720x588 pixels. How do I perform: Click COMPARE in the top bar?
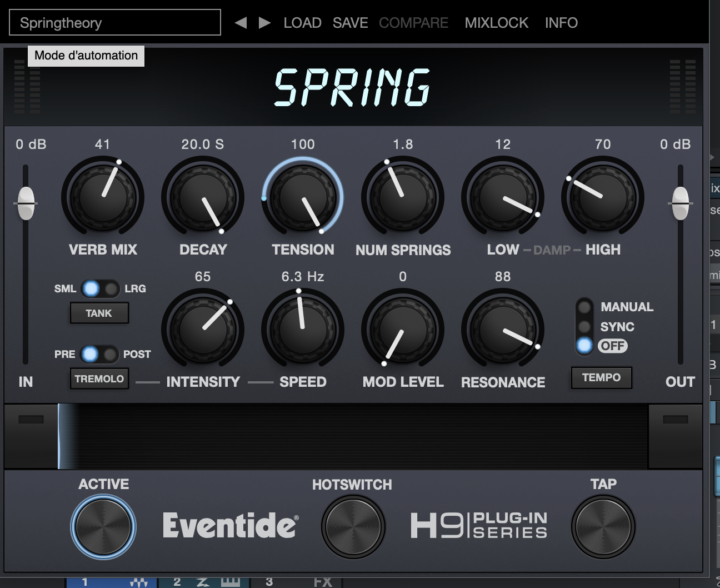[414, 23]
